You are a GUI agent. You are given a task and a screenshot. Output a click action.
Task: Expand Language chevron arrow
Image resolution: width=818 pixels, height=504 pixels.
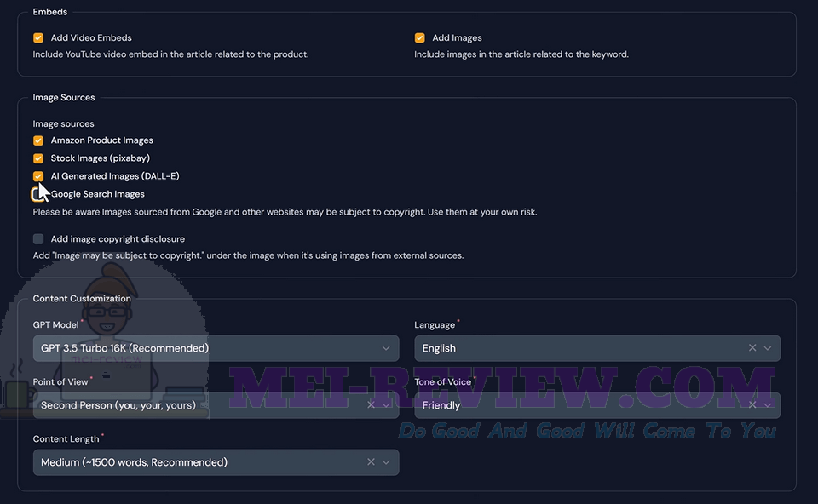pyautogui.click(x=768, y=348)
